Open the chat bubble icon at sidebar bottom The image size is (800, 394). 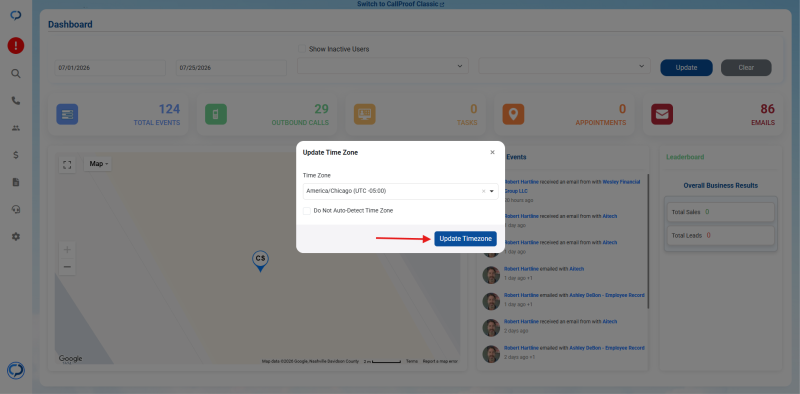tap(16, 370)
